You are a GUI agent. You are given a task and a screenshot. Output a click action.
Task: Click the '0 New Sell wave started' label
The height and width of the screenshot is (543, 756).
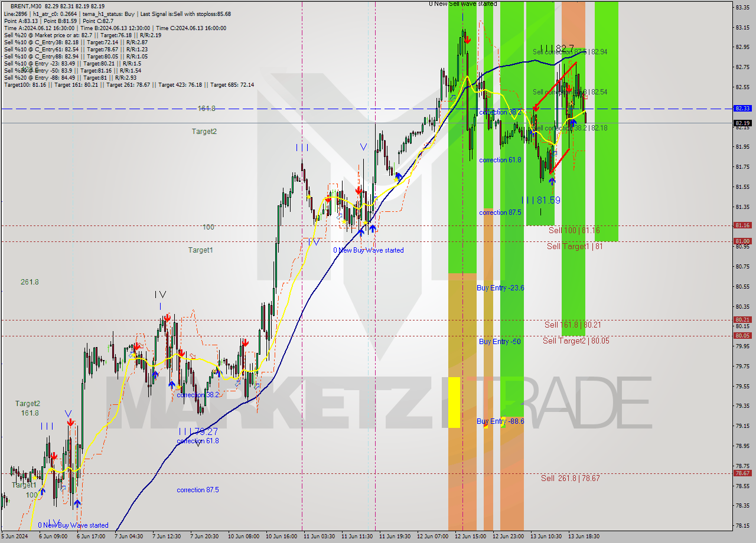[x=463, y=4]
